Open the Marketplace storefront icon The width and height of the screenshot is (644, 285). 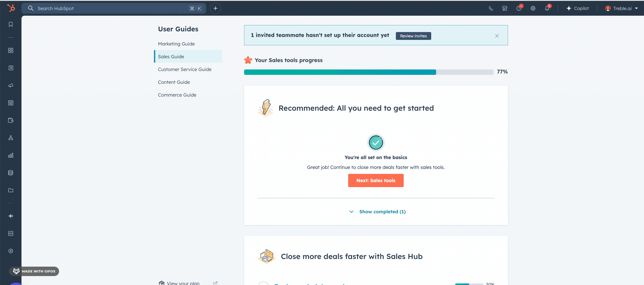click(x=505, y=8)
